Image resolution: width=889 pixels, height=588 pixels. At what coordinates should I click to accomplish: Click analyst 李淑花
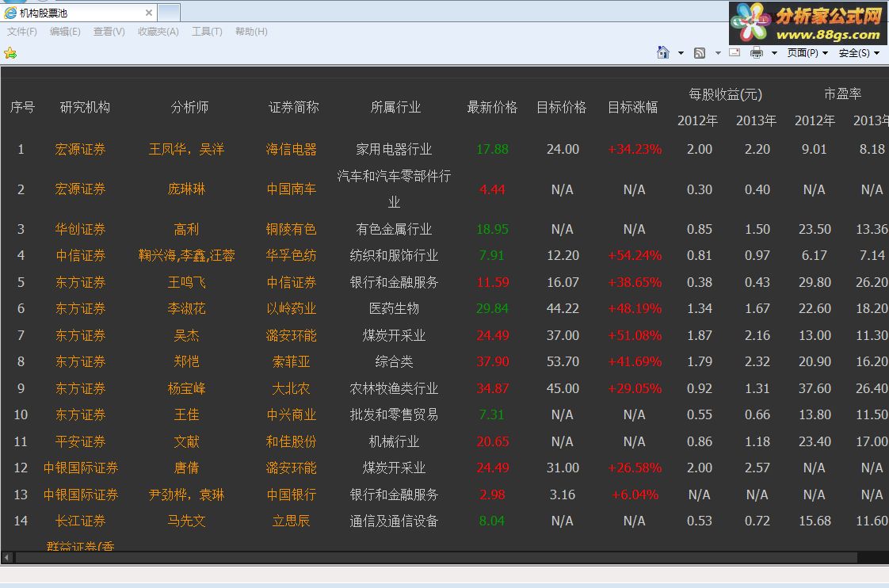[186, 308]
